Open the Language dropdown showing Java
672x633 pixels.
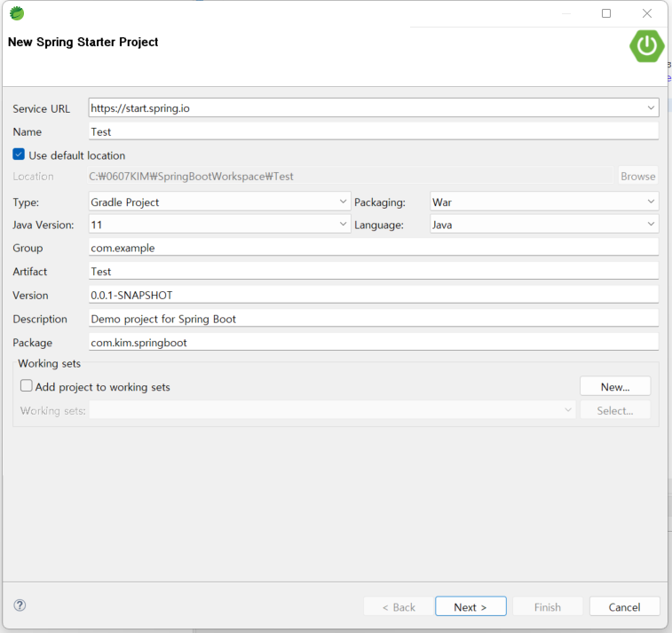point(544,224)
